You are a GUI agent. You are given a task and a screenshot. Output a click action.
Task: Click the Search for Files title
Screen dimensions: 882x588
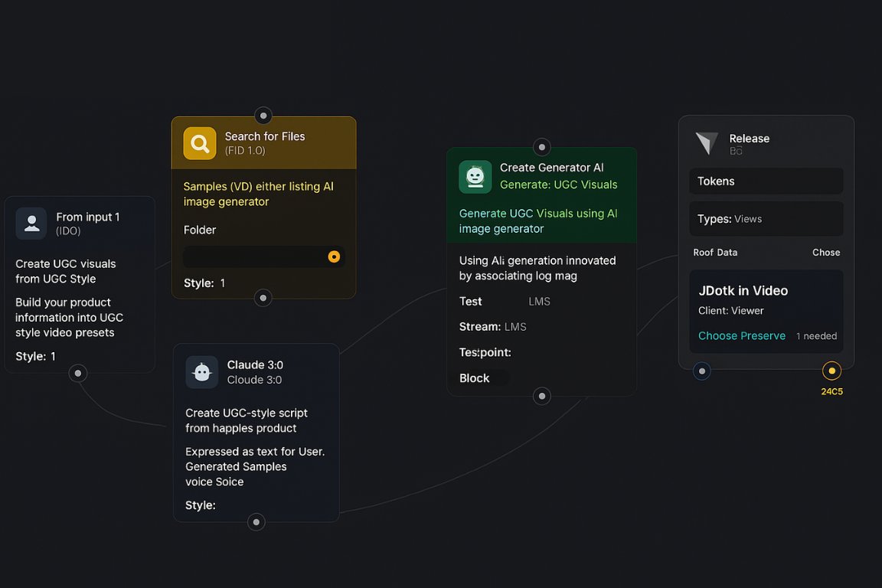click(x=265, y=136)
